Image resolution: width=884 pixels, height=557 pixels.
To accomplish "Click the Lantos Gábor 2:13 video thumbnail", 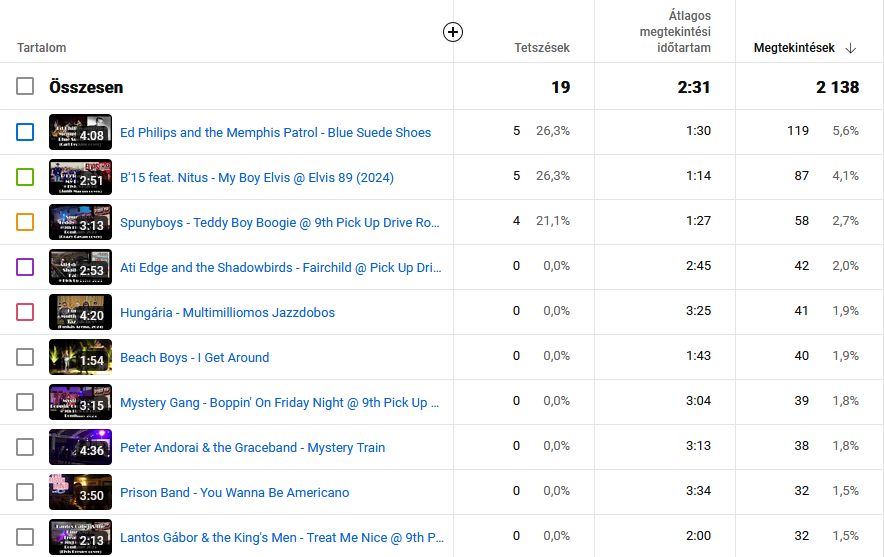I will tap(80, 537).
